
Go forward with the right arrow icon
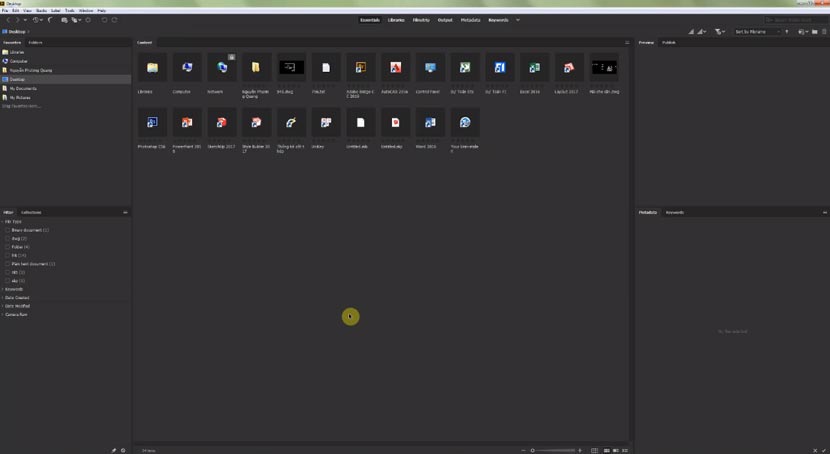(17, 20)
